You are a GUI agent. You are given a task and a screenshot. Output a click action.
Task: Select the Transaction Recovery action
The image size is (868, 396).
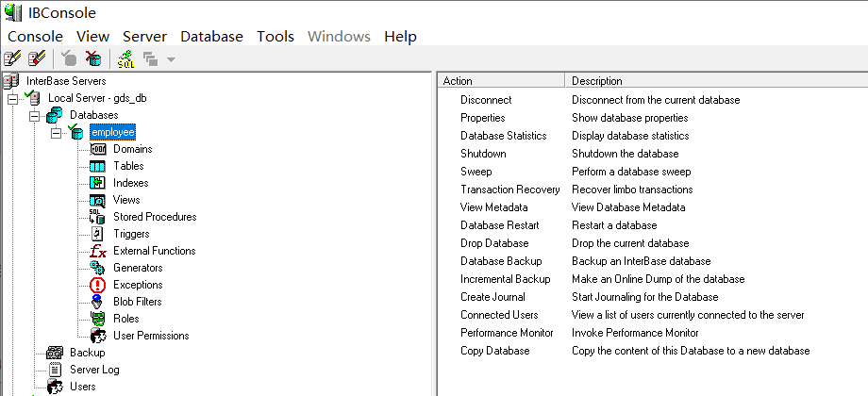tap(510, 190)
